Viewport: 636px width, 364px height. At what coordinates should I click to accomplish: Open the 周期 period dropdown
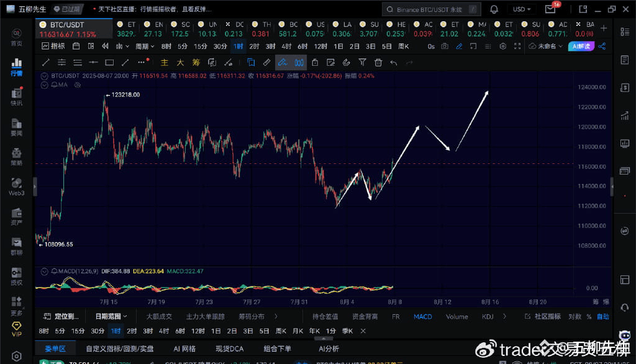click(x=145, y=46)
